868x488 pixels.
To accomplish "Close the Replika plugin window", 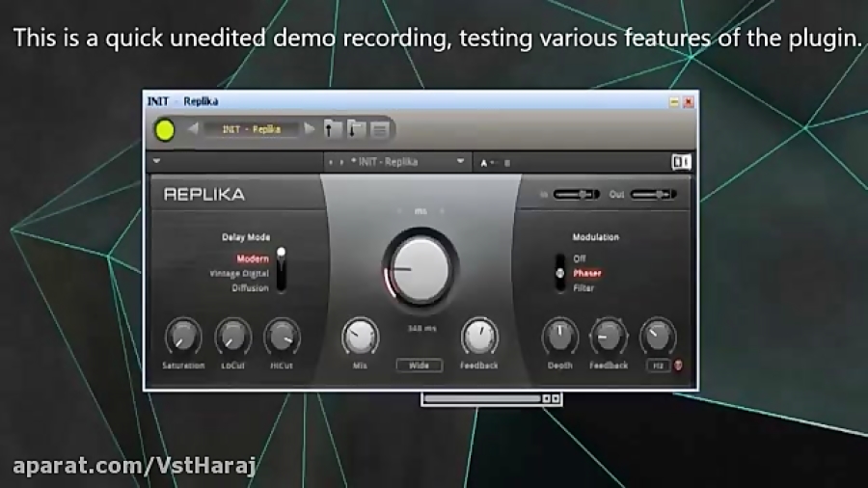I will pyautogui.click(x=689, y=102).
